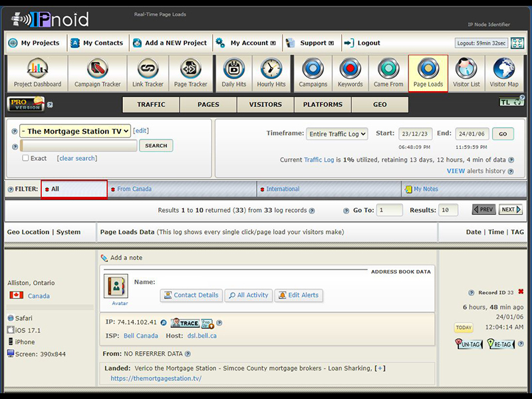The image size is (532, 399).
Task: Open the Timeframe Entire Traffic Log dropdown
Action: (337, 134)
